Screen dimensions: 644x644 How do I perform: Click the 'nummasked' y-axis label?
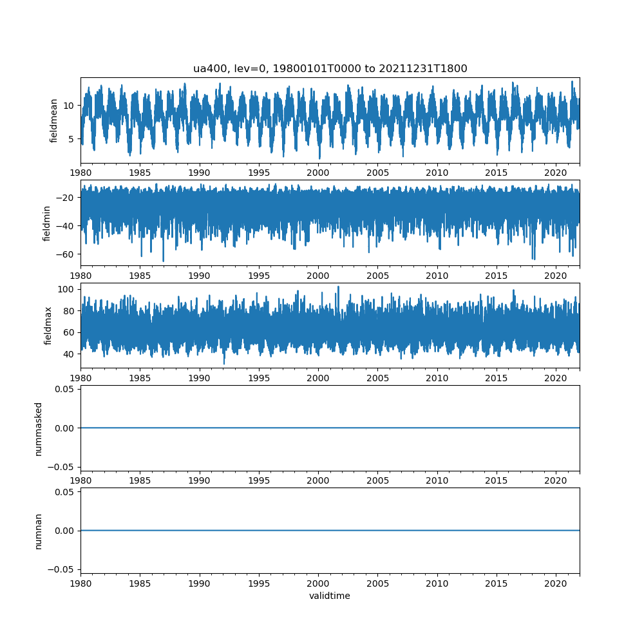point(38,428)
